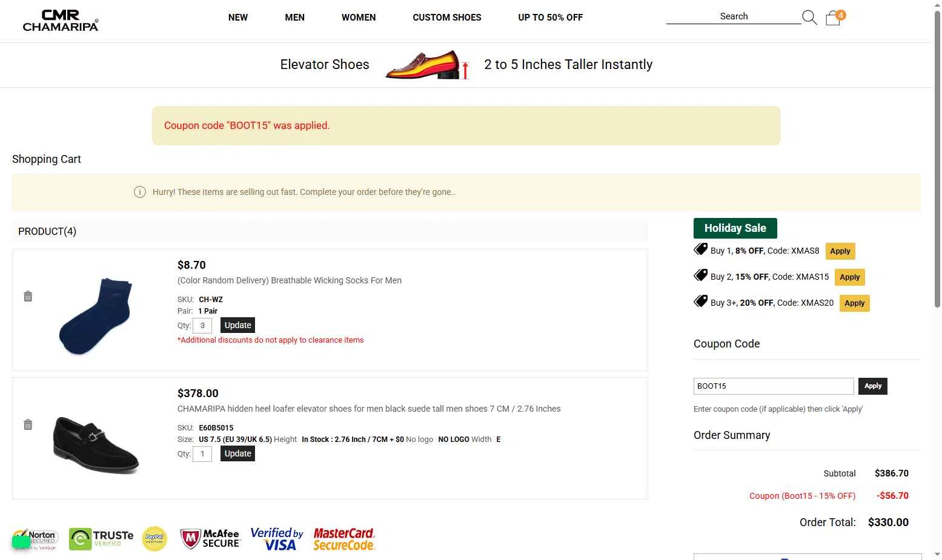Click the Holiday Sale badge
The image size is (942, 560).
[735, 228]
